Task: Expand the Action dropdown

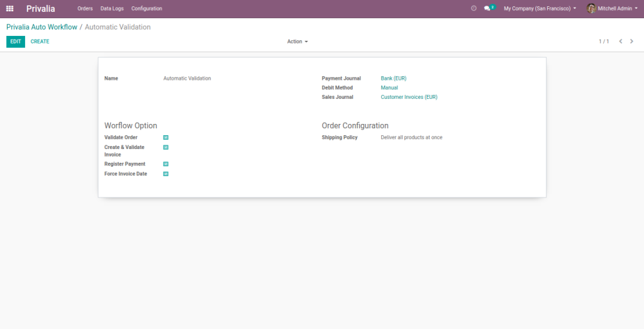Action: click(x=297, y=42)
